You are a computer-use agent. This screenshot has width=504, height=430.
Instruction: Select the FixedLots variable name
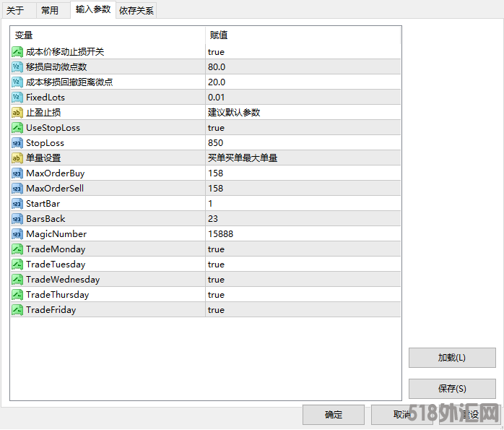click(x=45, y=97)
